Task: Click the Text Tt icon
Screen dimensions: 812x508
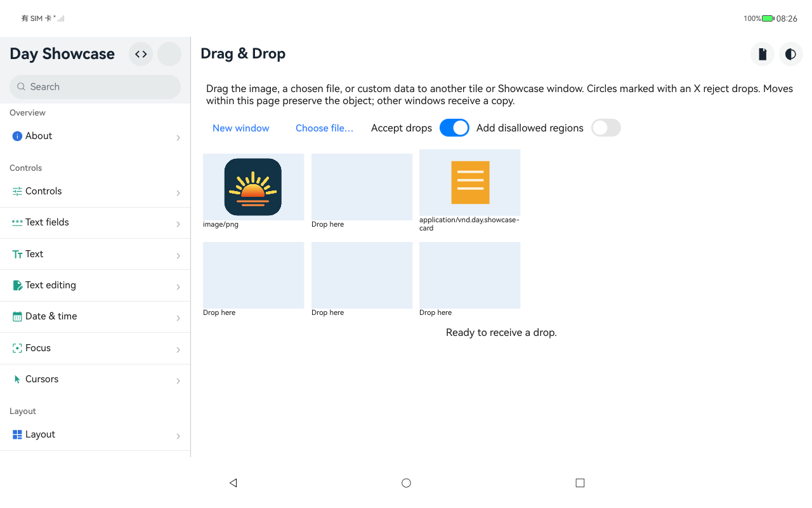Action: (x=17, y=254)
